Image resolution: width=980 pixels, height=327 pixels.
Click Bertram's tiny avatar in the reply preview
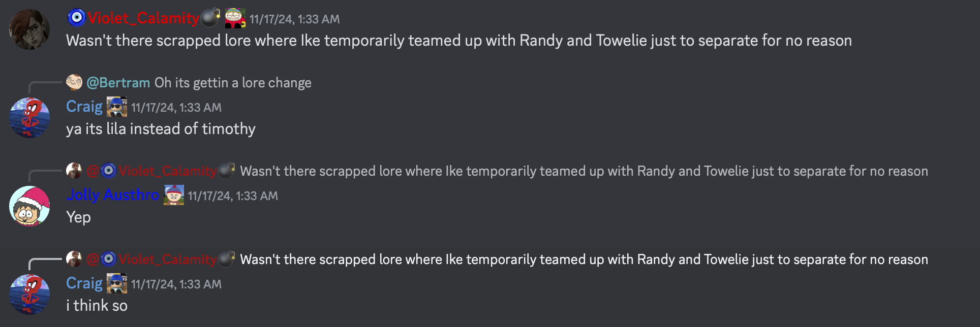74,82
